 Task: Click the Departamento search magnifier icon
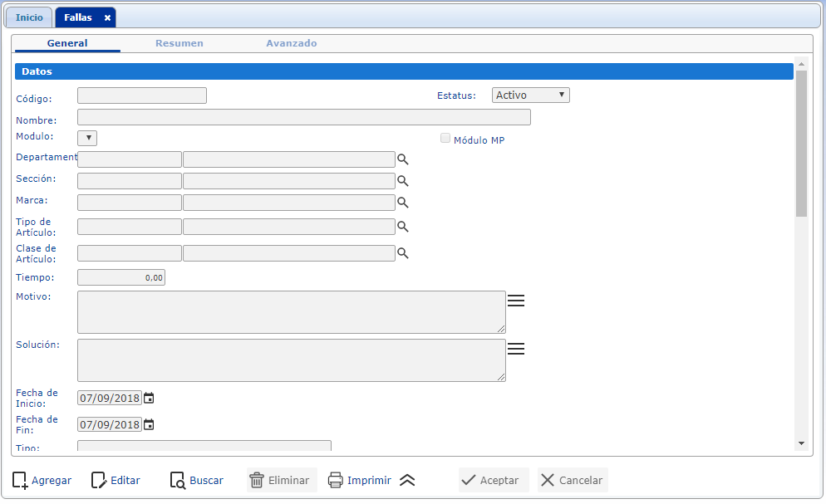(402, 159)
